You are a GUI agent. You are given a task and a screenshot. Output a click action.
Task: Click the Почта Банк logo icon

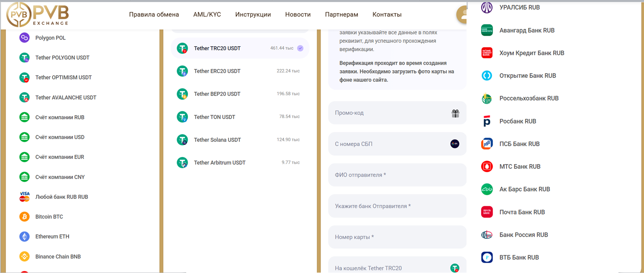coord(487,212)
